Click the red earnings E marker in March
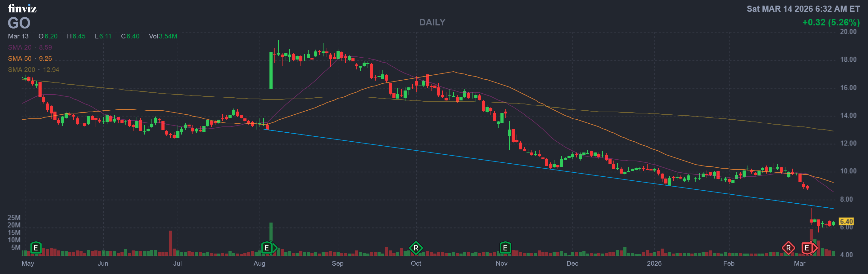Screen dimensions: 868x274 click(x=807, y=248)
